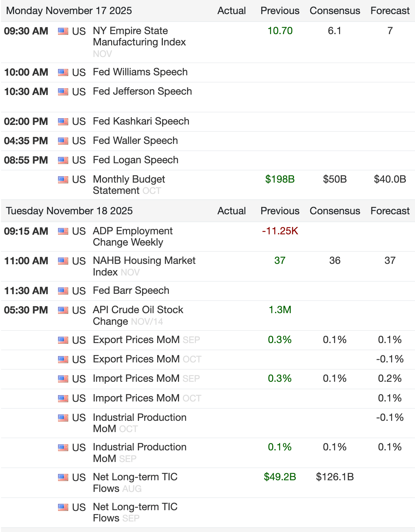
Task: Click the Tuesday November 18 2025 date header
Action: click(x=69, y=211)
